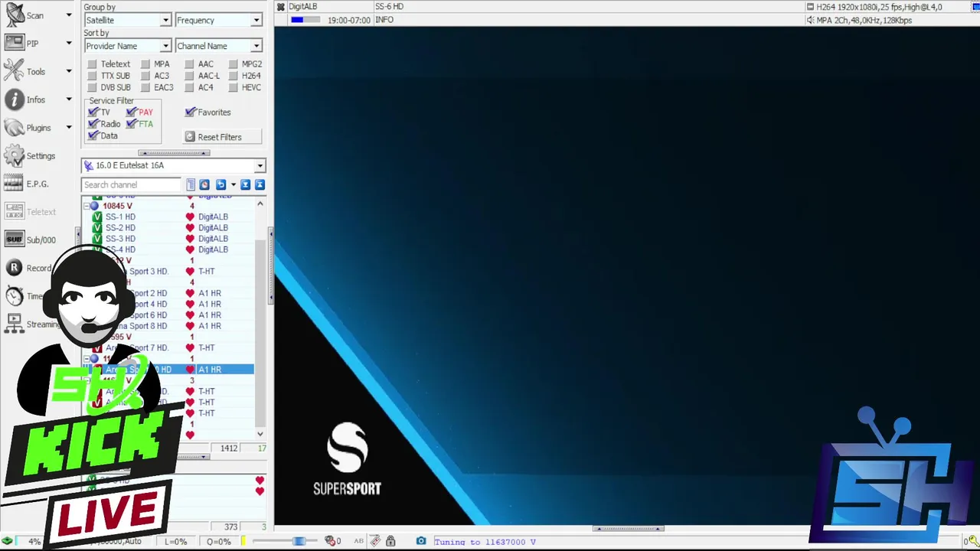Screen dimensions: 980x551
Task: Select the SS-4 HD channel
Action: (x=120, y=249)
